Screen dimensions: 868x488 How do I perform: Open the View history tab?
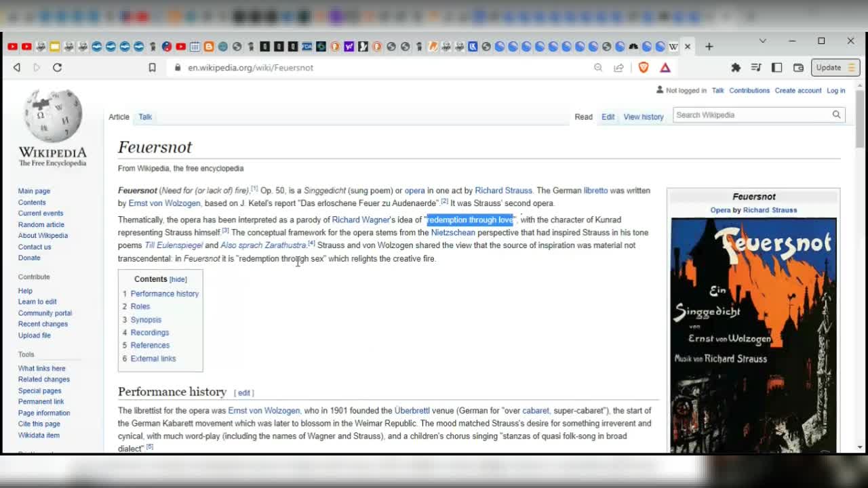[644, 117]
